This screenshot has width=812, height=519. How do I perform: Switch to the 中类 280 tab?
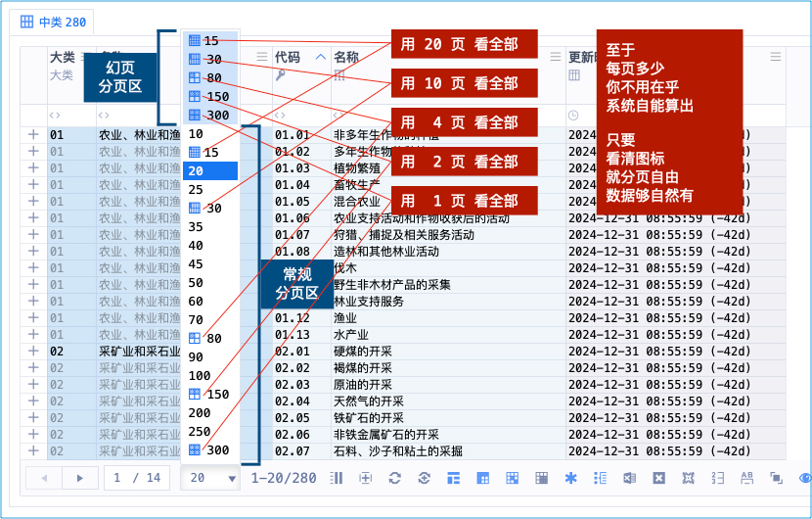coord(54,21)
